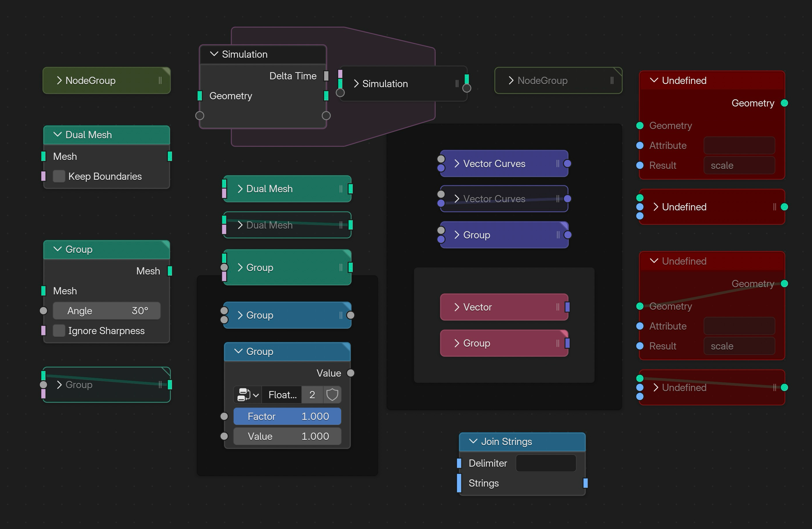Click Geometry input socket of Simulation node
This screenshot has width=812, height=529.
[200, 96]
